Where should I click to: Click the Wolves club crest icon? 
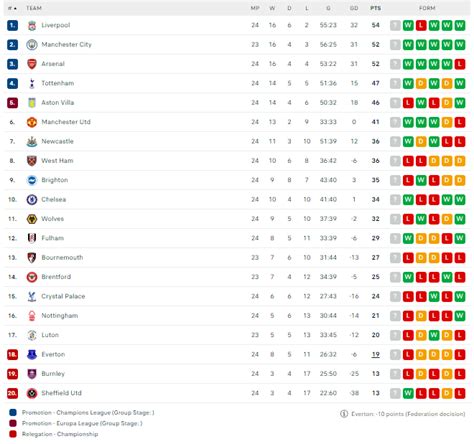pyautogui.click(x=32, y=219)
